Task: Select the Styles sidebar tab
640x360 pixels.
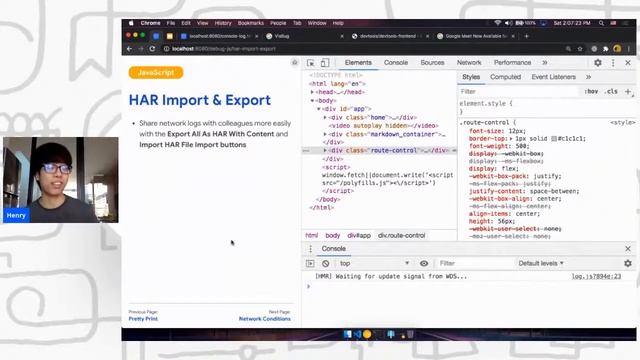Action: [x=471, y=77]
